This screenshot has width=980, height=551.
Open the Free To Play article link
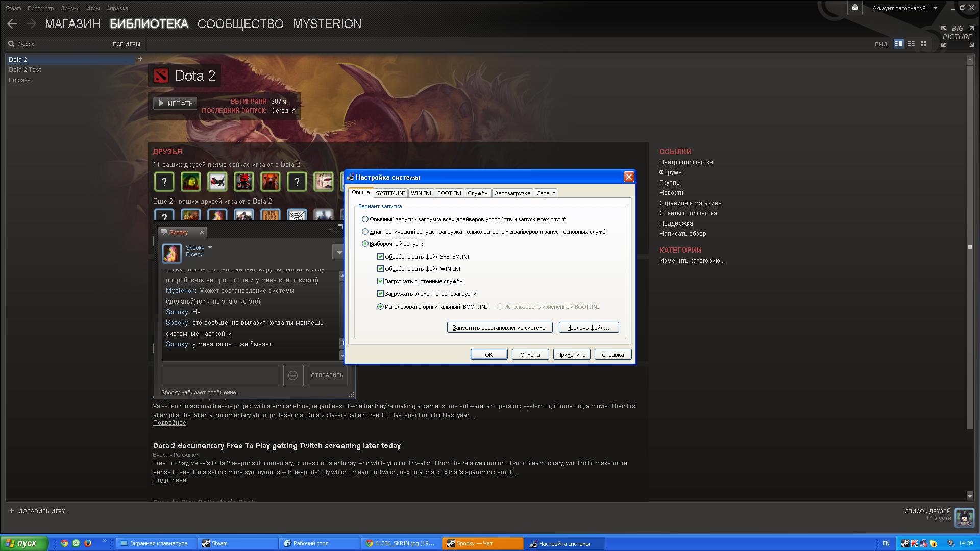pos(384,415)
